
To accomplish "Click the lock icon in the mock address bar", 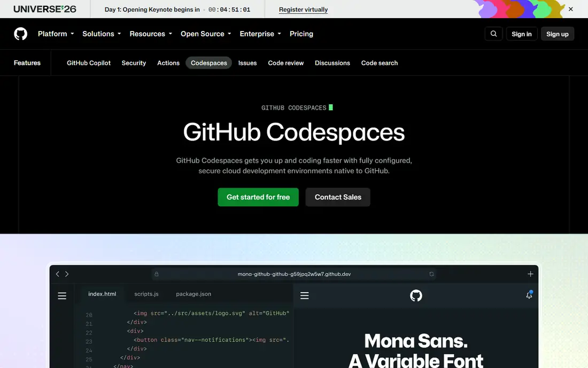I will click(x=157, y=274).
